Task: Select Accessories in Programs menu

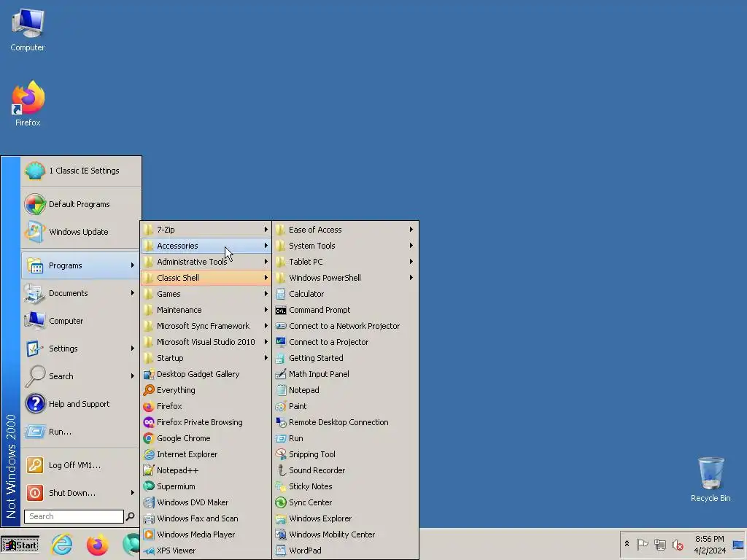Action: [206, 246]
